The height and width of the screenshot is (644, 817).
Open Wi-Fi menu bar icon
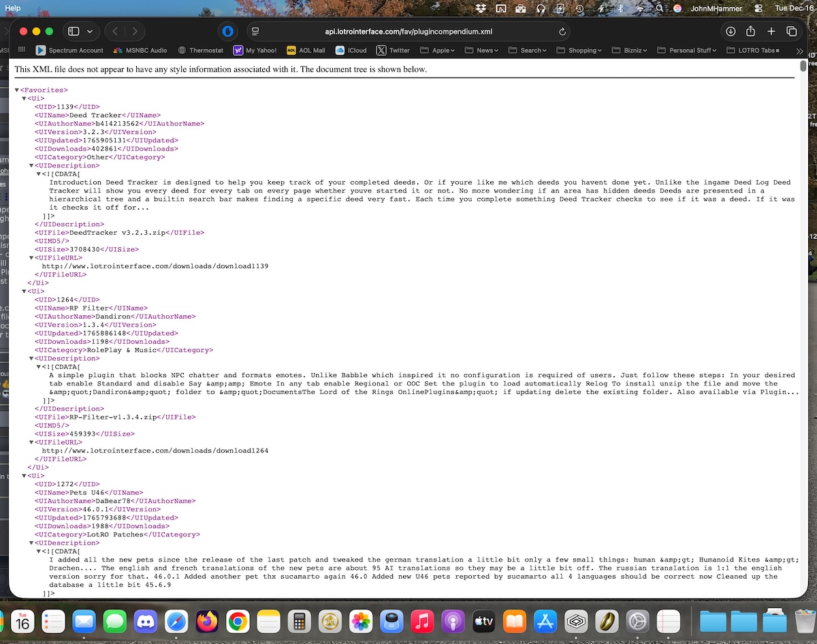click(x=640, y=8)
